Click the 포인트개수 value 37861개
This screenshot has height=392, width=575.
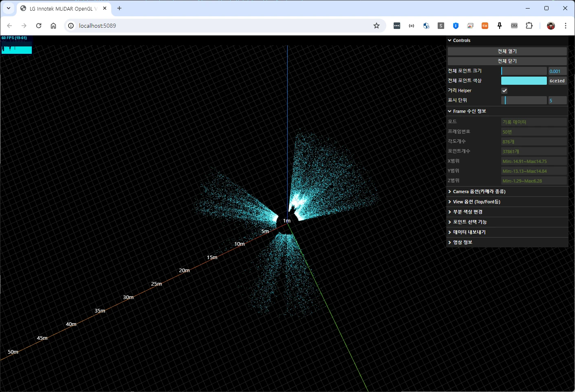click(x=534, y=151)
